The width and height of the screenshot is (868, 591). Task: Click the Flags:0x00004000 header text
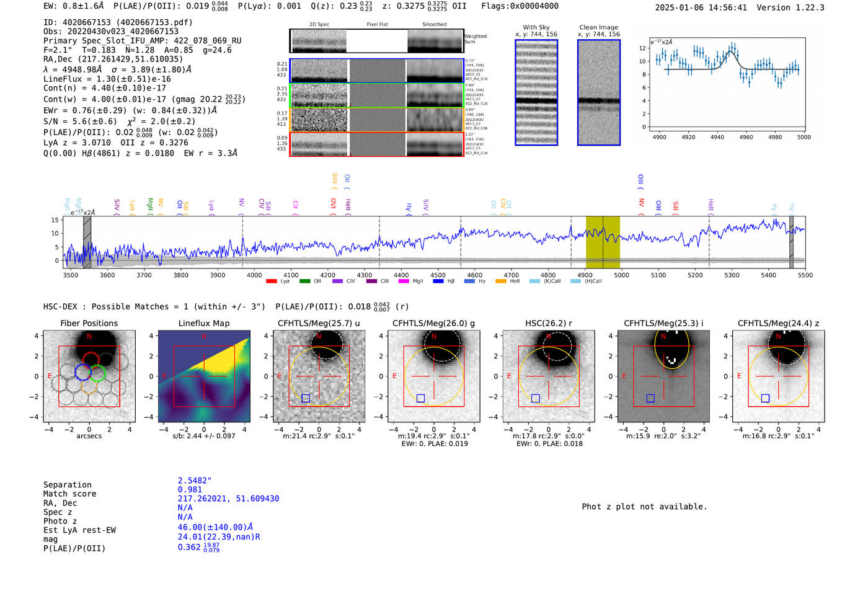(520, 6)
